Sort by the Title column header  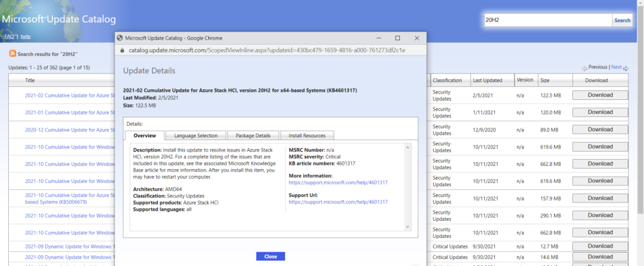click(x=30, y=80)
